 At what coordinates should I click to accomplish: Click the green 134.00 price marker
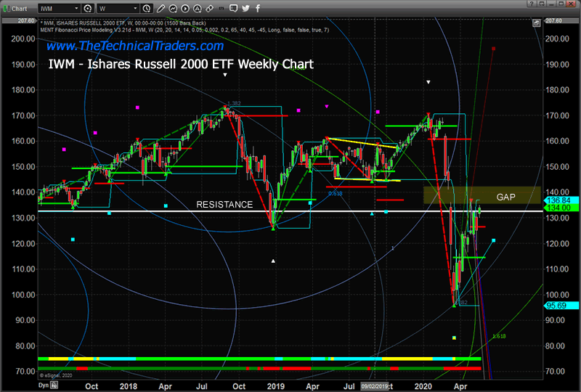coord(560,208)
